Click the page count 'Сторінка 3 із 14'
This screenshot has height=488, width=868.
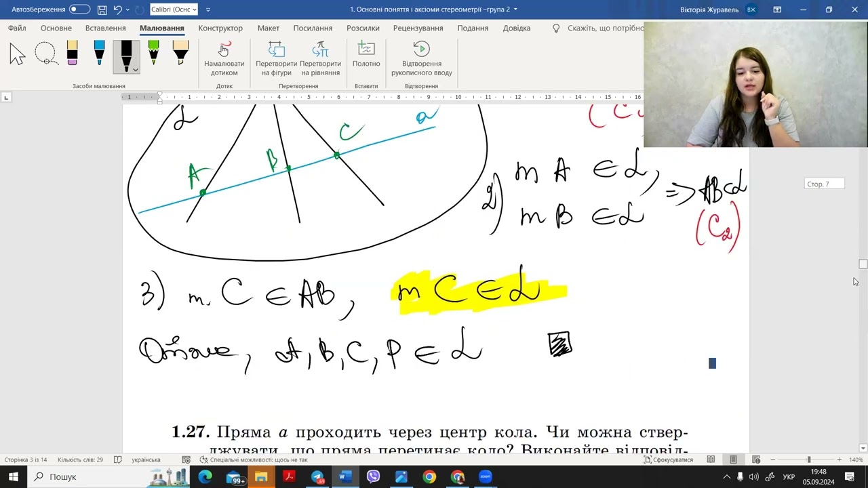tap(25, 460)
